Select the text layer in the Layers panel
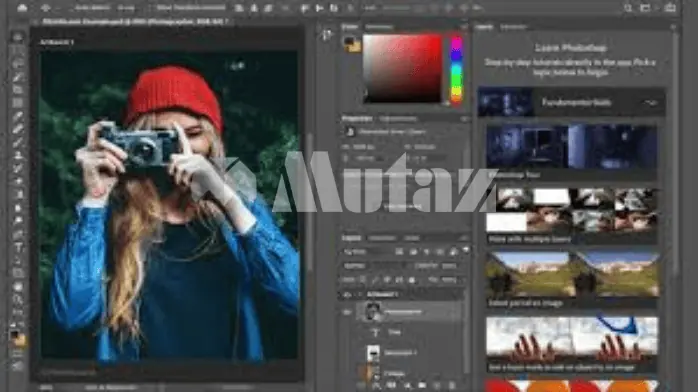The width and height of the screenshot is (698, 392). (x=409, y=332)
